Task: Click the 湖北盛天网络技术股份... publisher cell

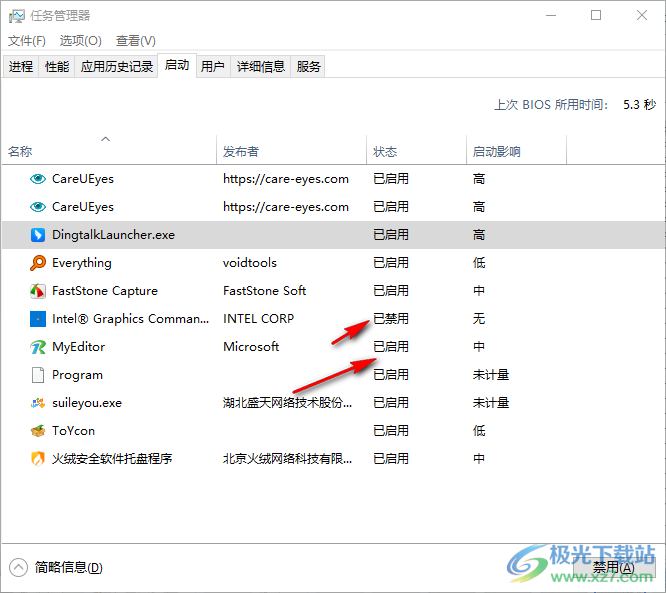Action: [x=287, y=403]
